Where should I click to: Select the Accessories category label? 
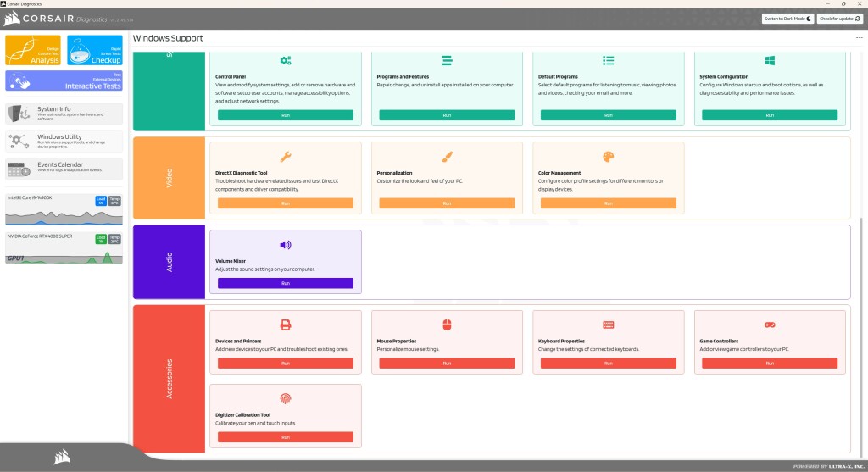pyautogui.click(x=170, y=379)
